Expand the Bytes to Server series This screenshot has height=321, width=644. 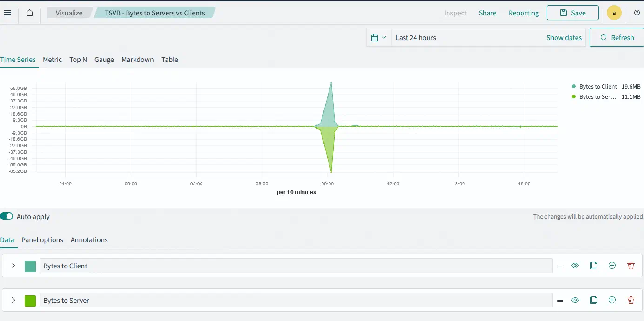(x=13, y=300)
